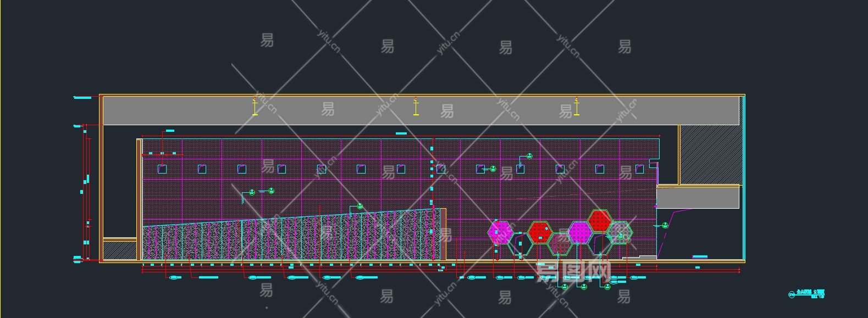Click the gray beam block under the hatched area
The width and height of the screenshot is (868, 318).
[x=698, y=198]
